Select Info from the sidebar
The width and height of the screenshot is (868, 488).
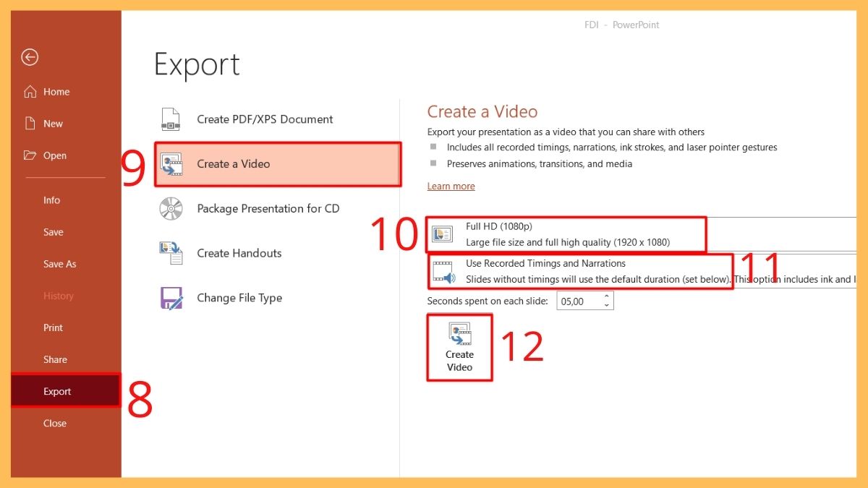(x=51, y=200)
